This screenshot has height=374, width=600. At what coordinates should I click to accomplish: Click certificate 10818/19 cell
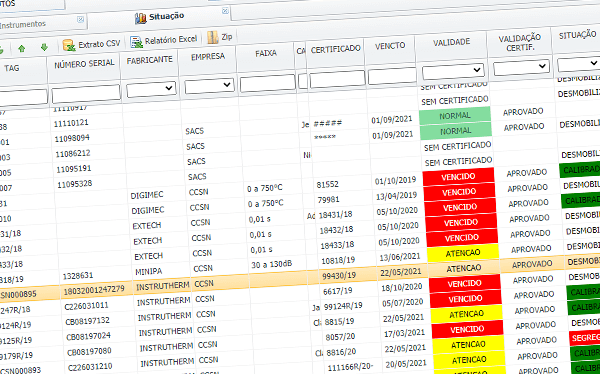[x=338, y=260]
